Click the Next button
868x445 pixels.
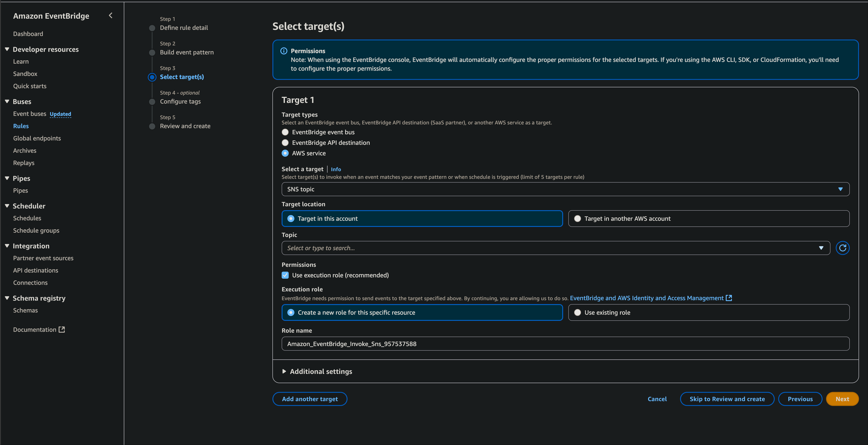coord(842,399)
